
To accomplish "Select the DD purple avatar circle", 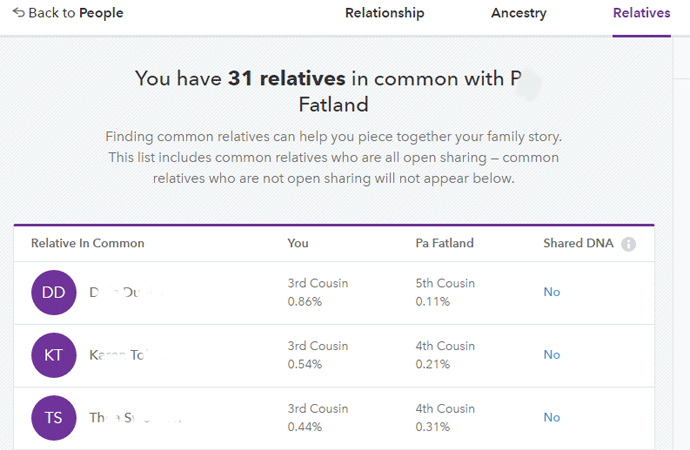I will point(54,293).
